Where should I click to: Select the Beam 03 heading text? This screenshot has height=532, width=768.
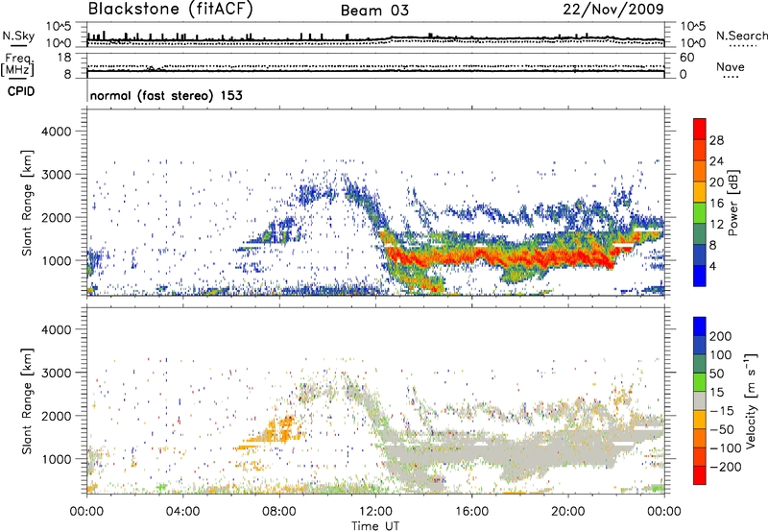click(374, 11)
